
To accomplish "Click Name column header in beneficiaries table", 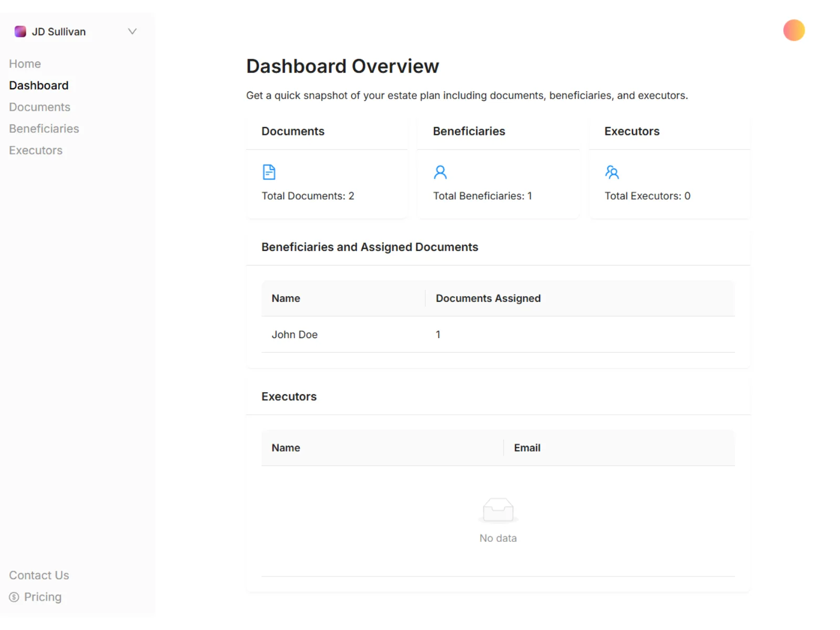I will (x=286, y=298).
